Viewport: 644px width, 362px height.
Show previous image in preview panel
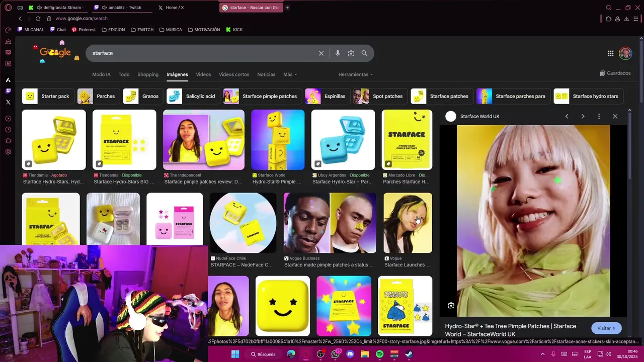pyautogui.click(x=567, y=116)
